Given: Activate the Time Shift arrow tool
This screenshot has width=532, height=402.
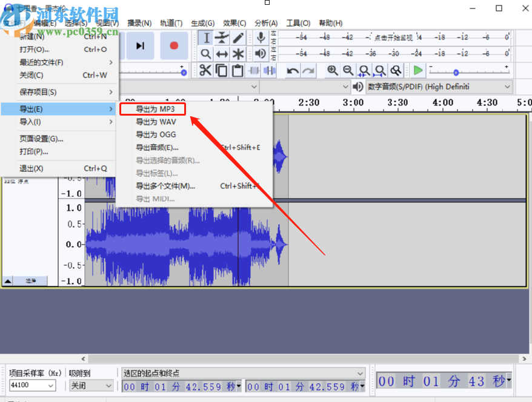Looking at the screenshot, I should (222, 54).
